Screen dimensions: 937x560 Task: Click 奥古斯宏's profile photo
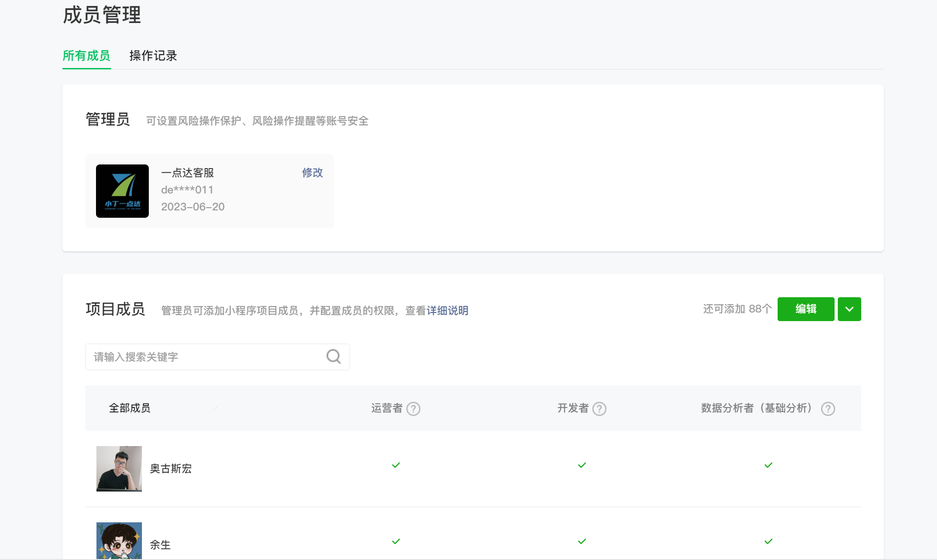pos(119,469)
